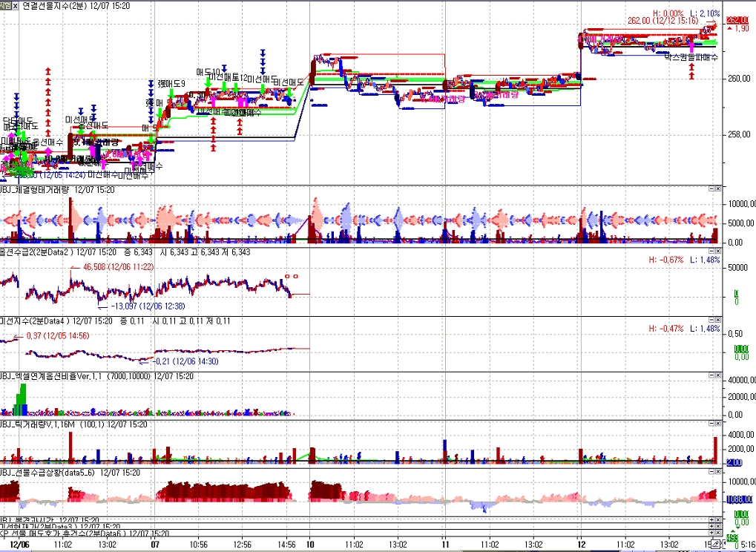
Task: Expand the second collapsed pane plus button
Action: click(x=710, y=526)
